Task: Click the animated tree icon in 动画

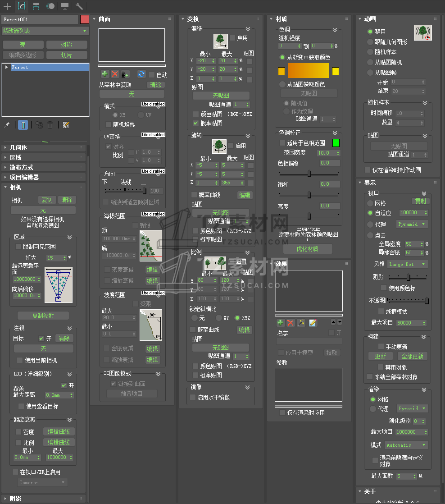Action: tap(423, 33)
